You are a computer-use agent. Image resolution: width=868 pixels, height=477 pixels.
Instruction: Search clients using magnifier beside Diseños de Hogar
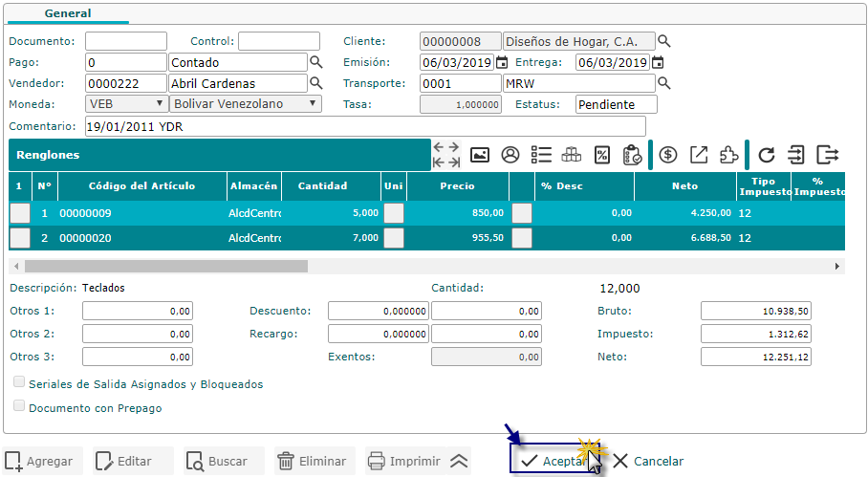point(664,41)
